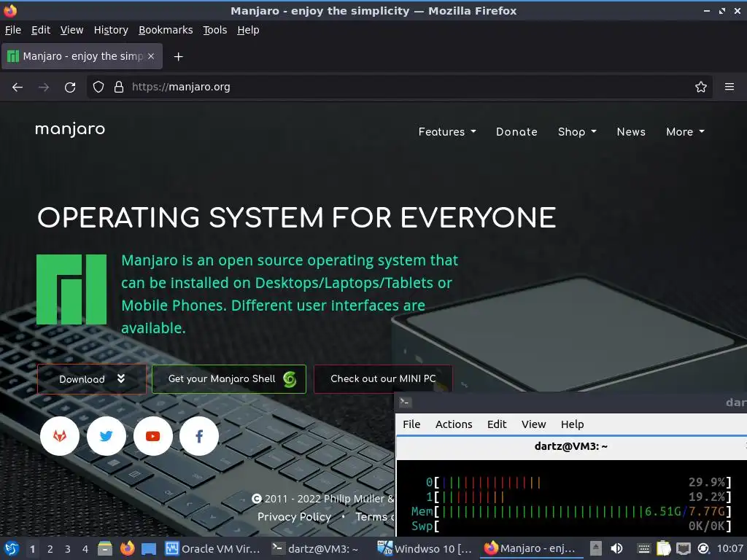This screenshot has height=560, width=747.
Task: Switch to Oracle VM VirtualBox taskbar item
Action: [212, 548]
